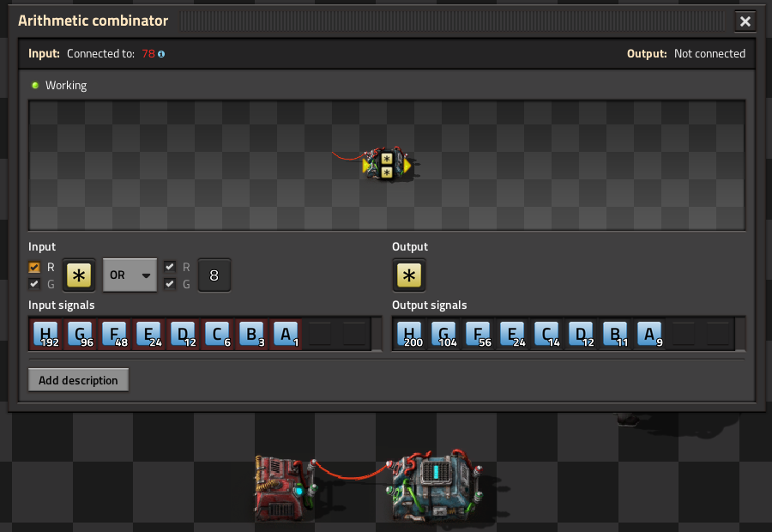Image resolution: width=772 pixels, height=532 pixels.
Task: Click the Arithmetic combinator title
Action: (x=93, y=21)
